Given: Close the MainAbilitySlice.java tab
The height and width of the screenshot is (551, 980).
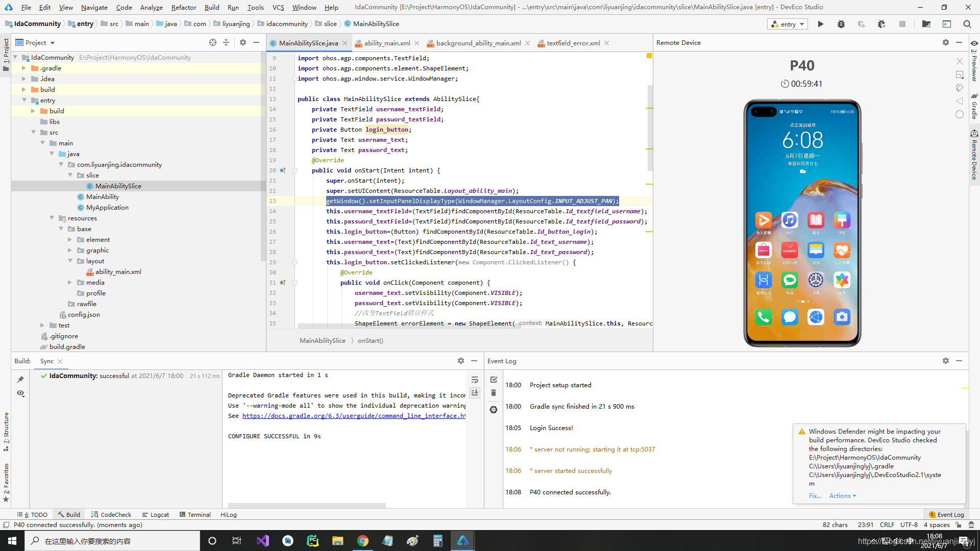Looking at the screenshot, I should coord(345,43).
